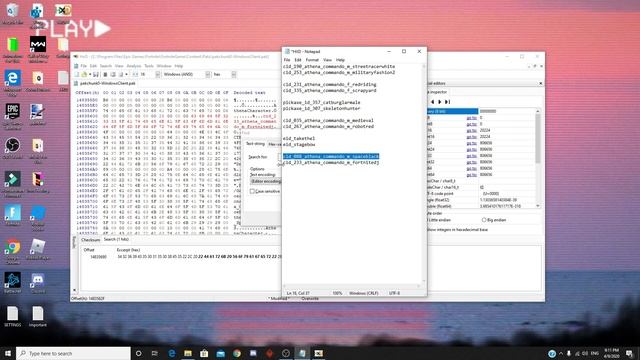This screenshot has width=640, height=360.
Task: Open the File menu in Notepad
Action: point(287,60)
